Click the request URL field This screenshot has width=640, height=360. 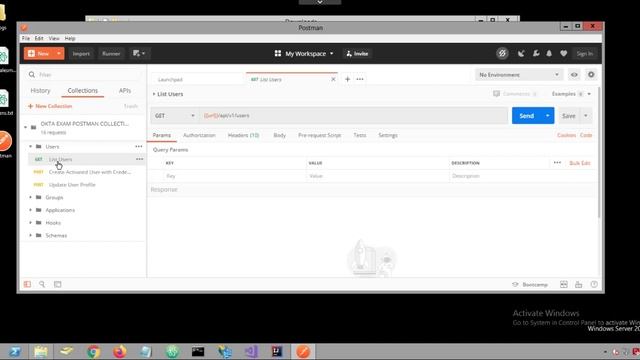point(353,116)
